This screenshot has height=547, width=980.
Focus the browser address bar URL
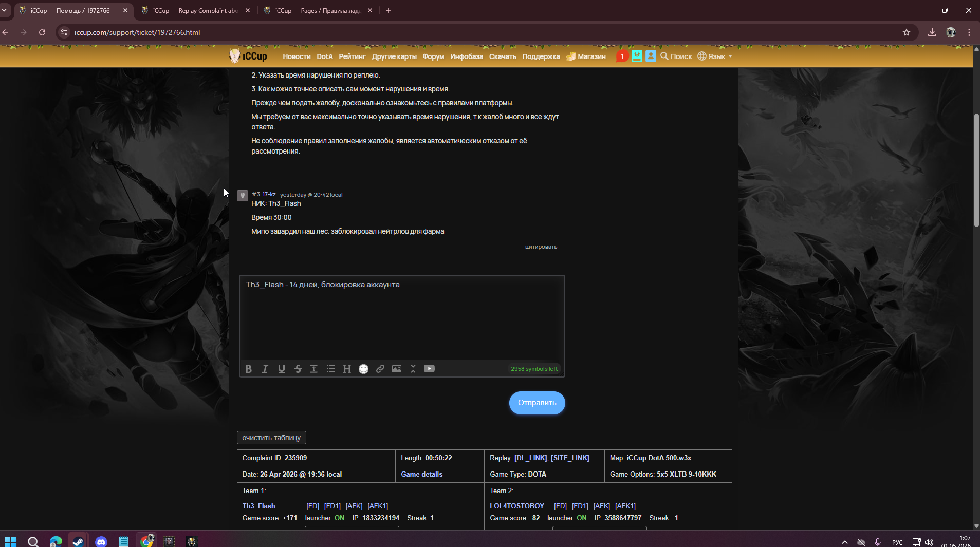point(137,32)
